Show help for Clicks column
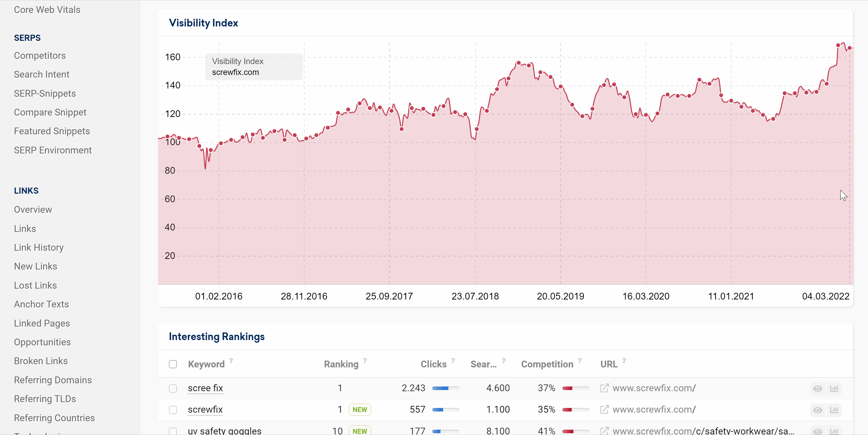The image size is (868, 435). pos(453,361)
